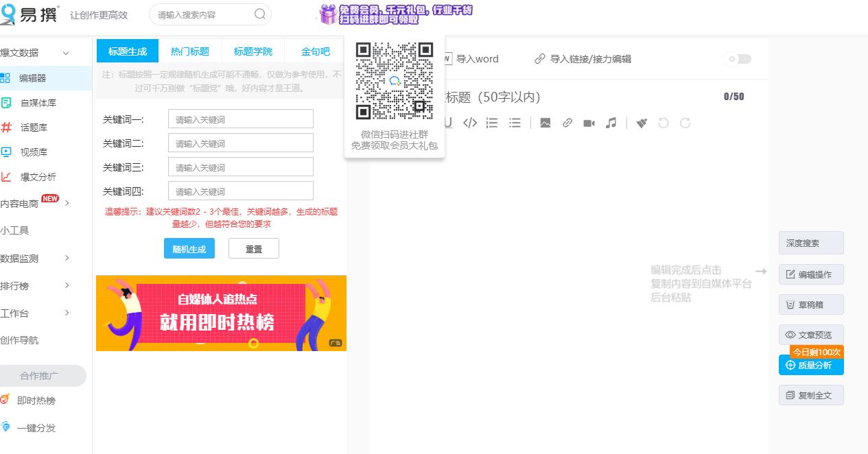Add music with the note icon
Viewport: 868px width, 454px height.
click(611, 123)
